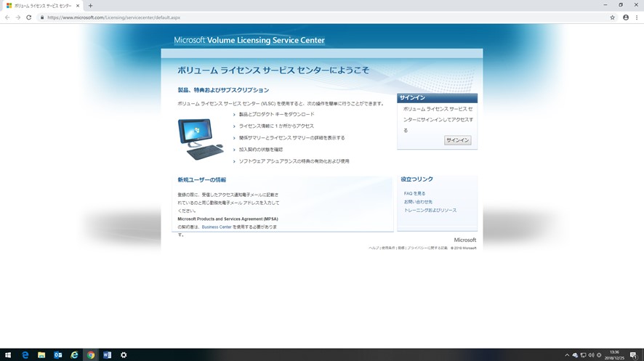Image resolution: width=644 pixels, height=361 pixels.
Task: Open the FAQ を見る link
Action: pyautogui.click(x=414, y=194)
